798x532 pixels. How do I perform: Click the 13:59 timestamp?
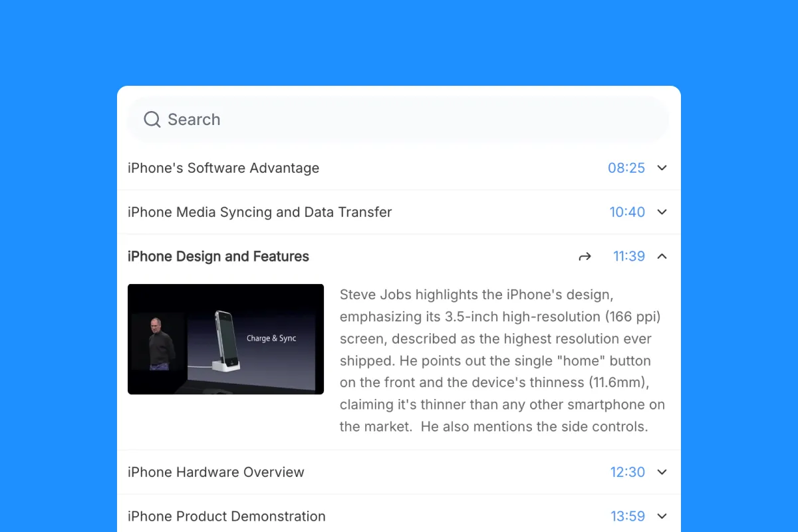[627, 516]
